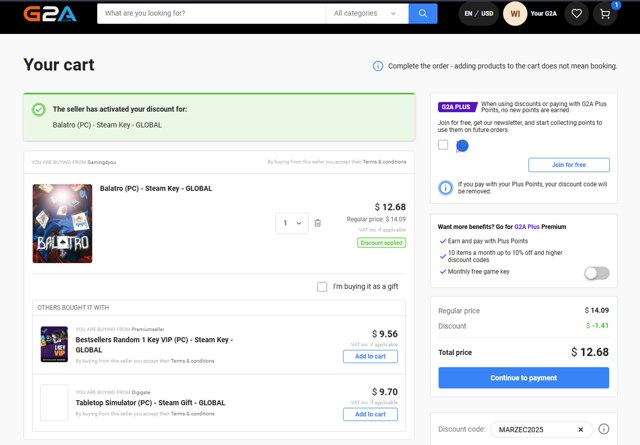The height and width of the screenshot is (445, 640).
Task: Click the WI user avatar
Action: [x=514, y=14]
